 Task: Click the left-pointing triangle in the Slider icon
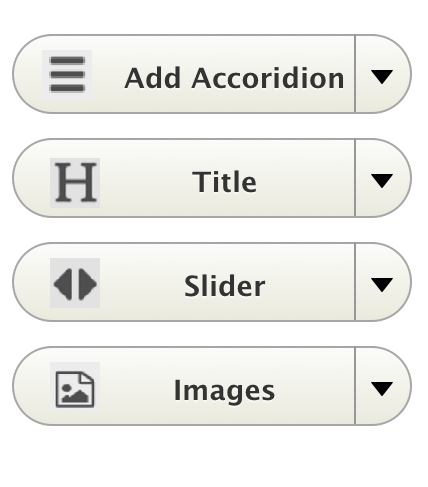63,284
